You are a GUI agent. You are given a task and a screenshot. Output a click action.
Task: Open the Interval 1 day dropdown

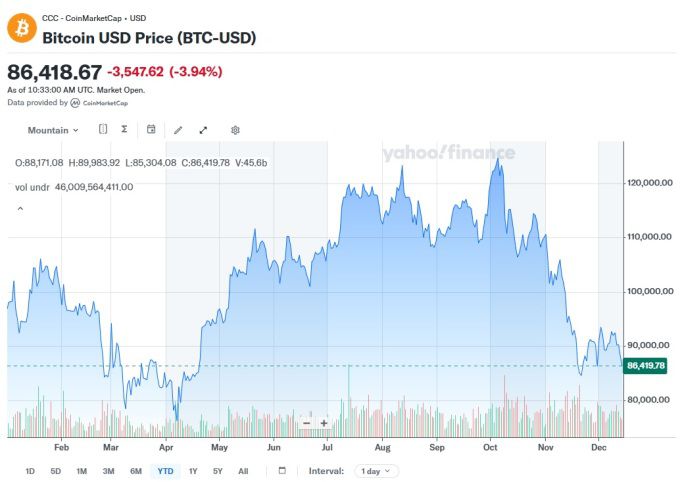pyautogui.click(x=376, y=471)
